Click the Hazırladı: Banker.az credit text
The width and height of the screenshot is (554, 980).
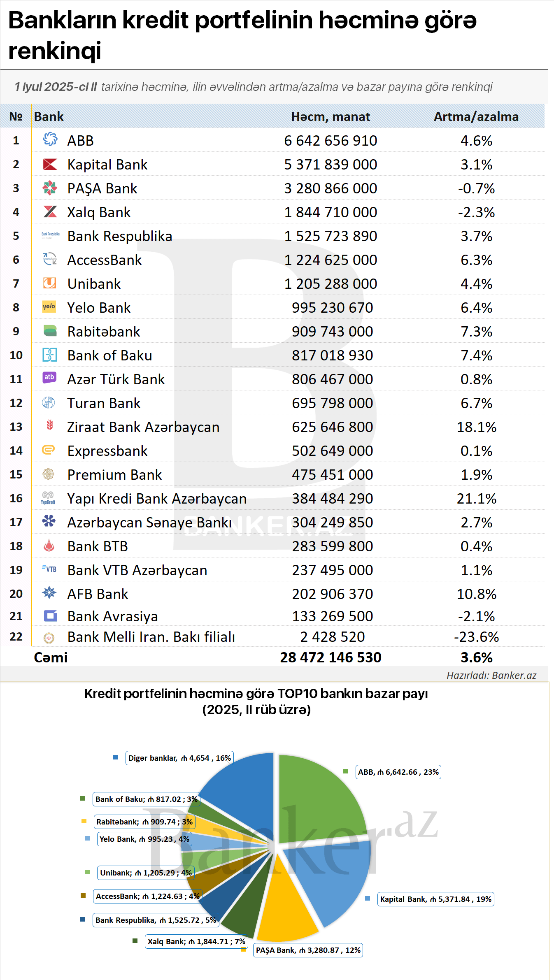[491, 676]
